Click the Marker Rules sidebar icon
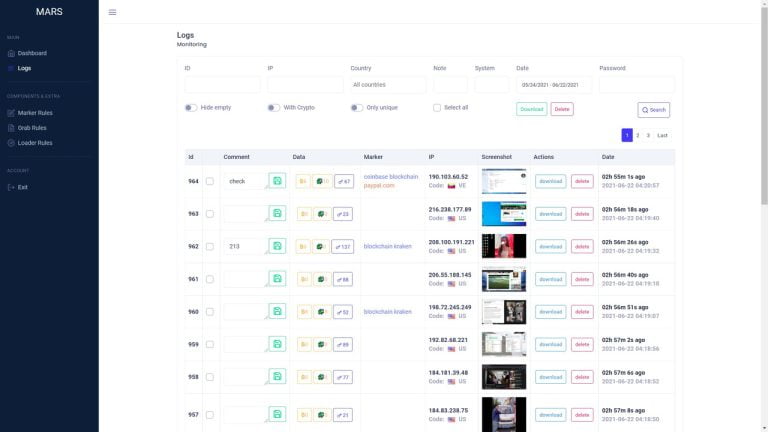This screenshot has height=432, width=768. 11,113
